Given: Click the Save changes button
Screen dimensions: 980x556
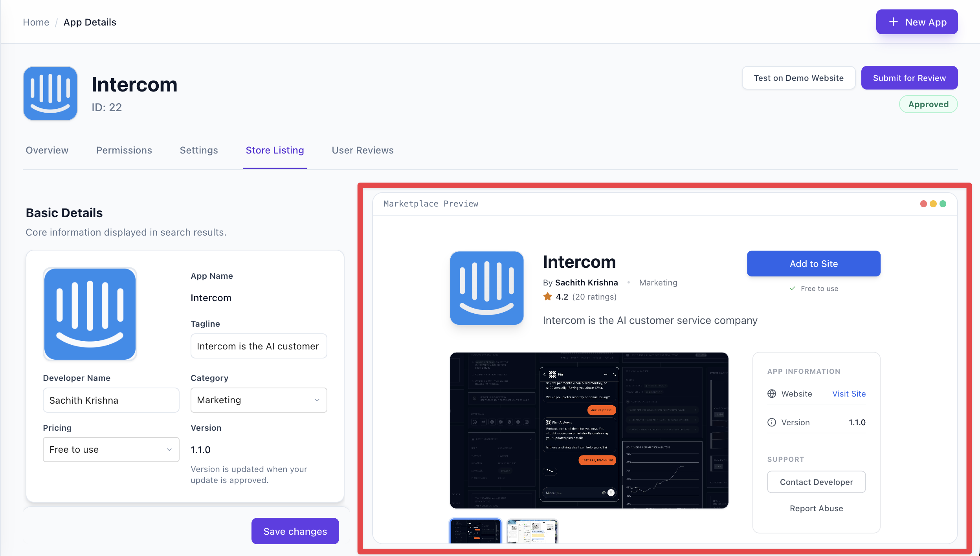Looking at the screenshot, I should point(294,531).
